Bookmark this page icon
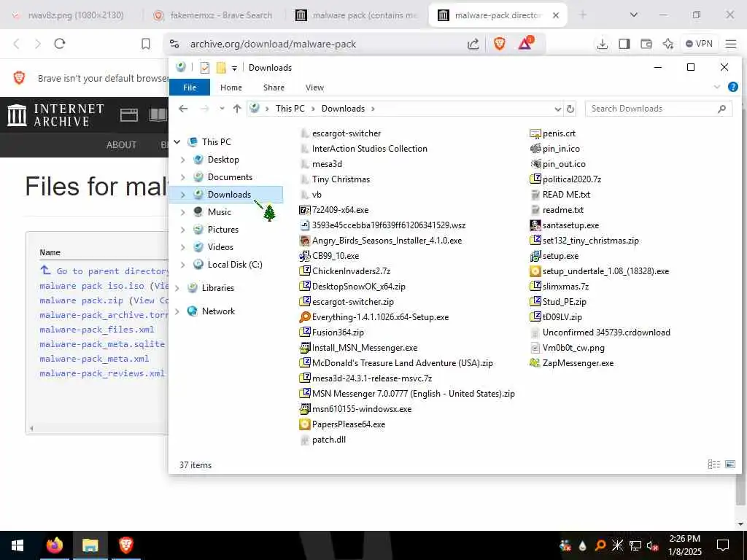Image resolution: width=747 pixels, height=560 pixels. [146, 44]
